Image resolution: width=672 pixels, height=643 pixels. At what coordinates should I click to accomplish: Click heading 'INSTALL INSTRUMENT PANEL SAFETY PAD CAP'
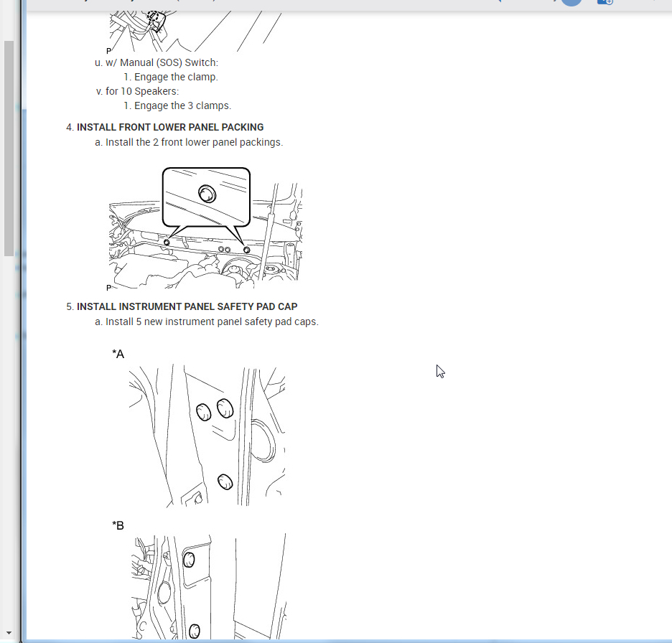[187, 306]
